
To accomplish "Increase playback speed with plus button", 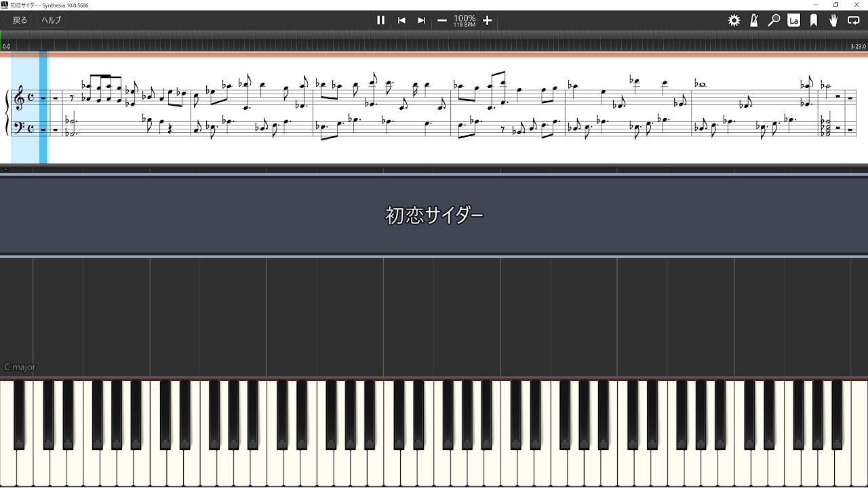I will 487,20.
